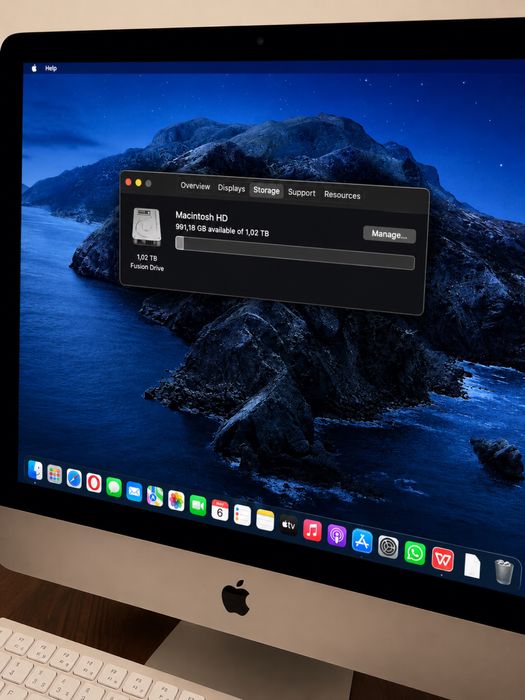
Task: Open the Calendar app showing 6
Action: pos(220,510)
